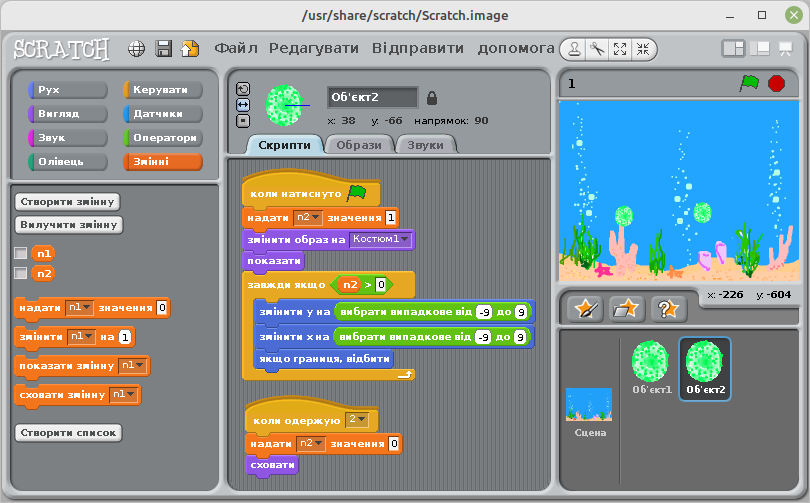The height and width of the screenshot is (503, 810).
Task: Open the message dropdown in коли одержую
Action: click(x=357, y=420)
